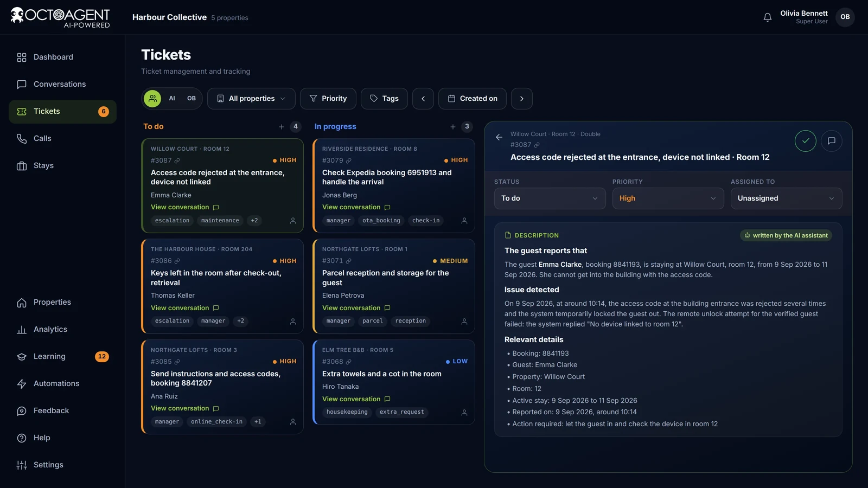Click assignee icon on ticket #3085 card
The width and height of the screenshot is (868, 488).
point(293,422)
